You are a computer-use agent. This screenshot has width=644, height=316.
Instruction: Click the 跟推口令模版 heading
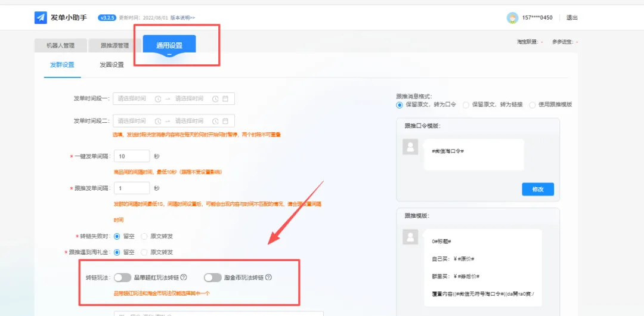[x=423, y=126]
